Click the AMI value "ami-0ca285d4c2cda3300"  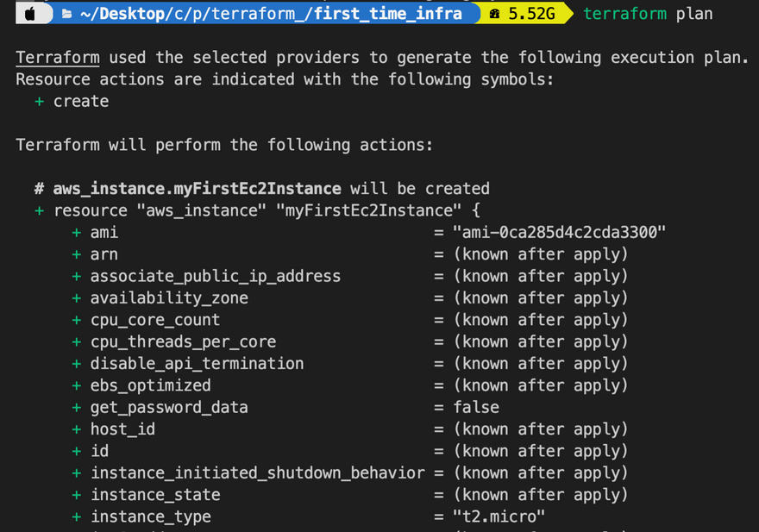coord(561,233)
